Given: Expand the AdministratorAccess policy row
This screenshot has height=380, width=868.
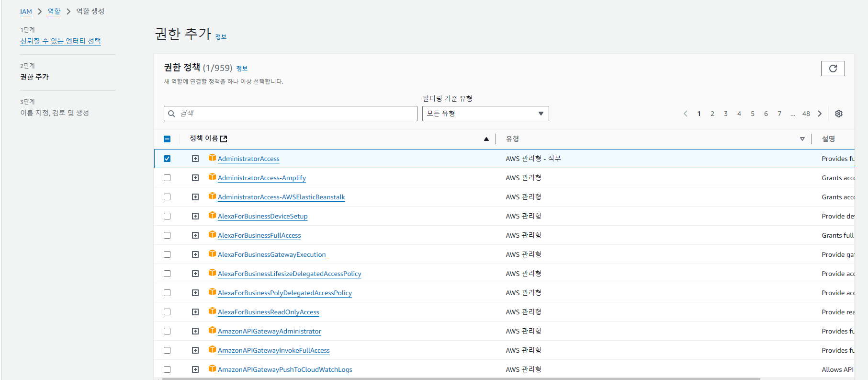Looking at the screenshot, I should [x=195, y=159].
